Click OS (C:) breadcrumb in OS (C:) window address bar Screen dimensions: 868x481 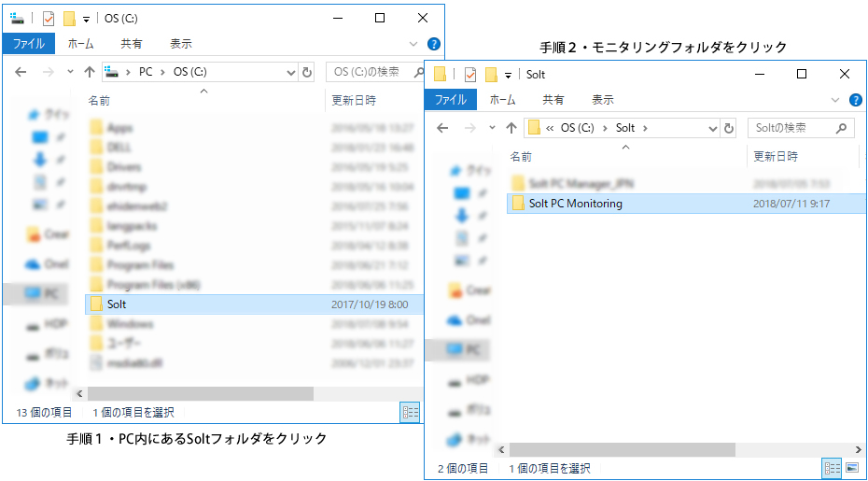190,72
